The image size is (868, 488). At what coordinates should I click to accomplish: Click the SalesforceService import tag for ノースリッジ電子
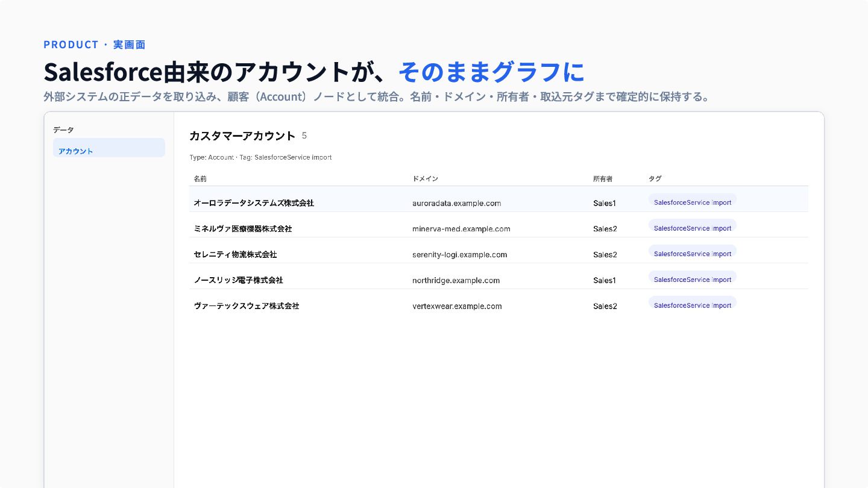(693, 278)
